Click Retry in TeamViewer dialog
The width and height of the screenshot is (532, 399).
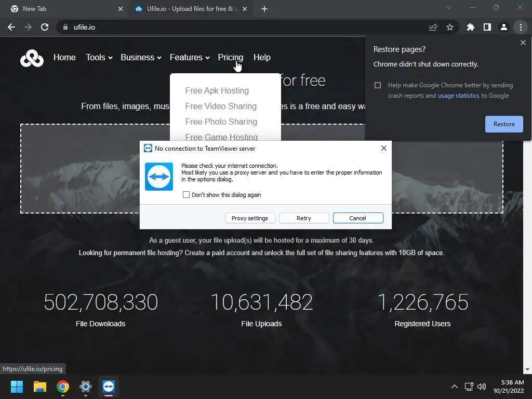click(303, 218)
